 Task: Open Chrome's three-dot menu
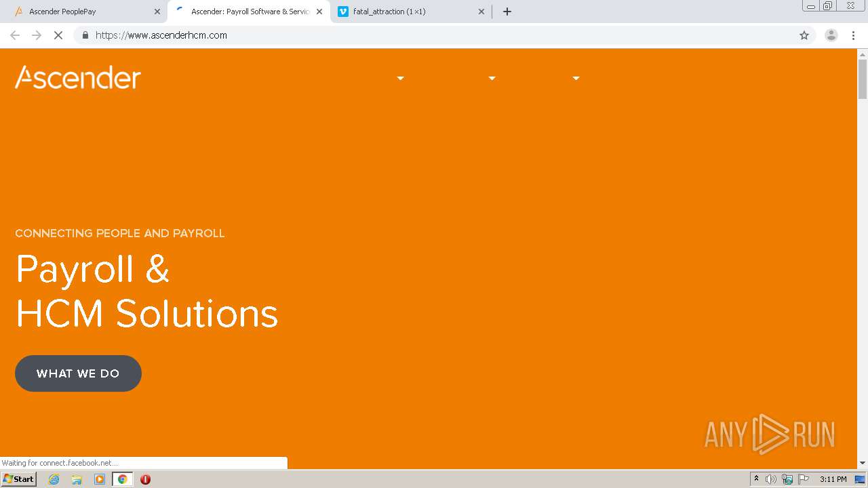854,35
